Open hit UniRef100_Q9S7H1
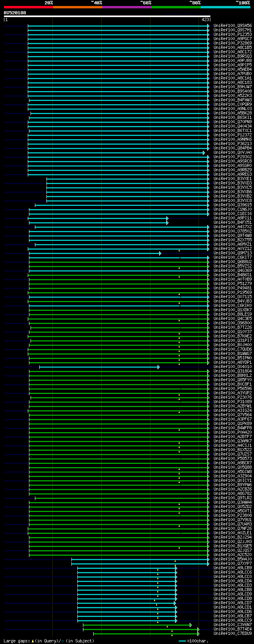254x644 pixels. tap(233, 30)
